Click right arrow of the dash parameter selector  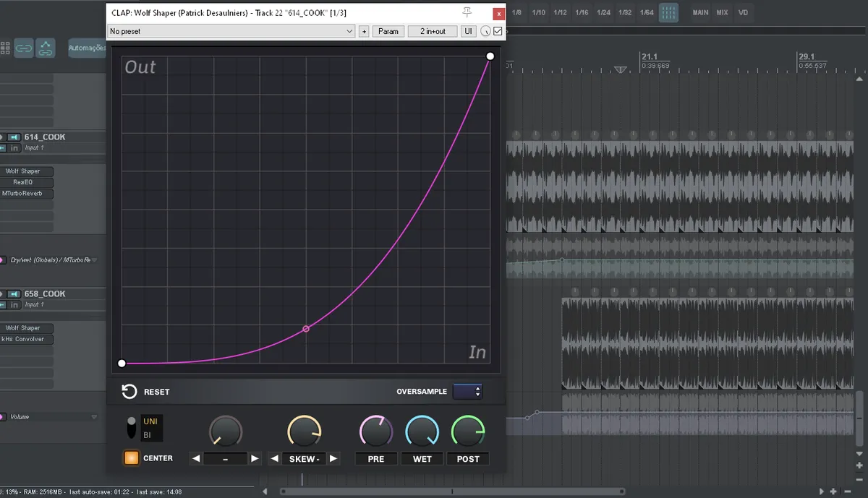pos(255,458)
